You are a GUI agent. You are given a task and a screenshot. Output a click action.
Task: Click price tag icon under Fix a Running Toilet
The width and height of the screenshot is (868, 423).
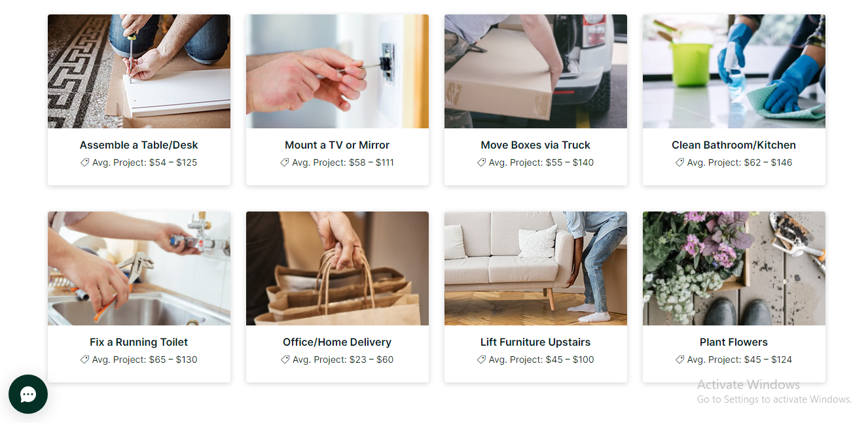coord(85,359)
